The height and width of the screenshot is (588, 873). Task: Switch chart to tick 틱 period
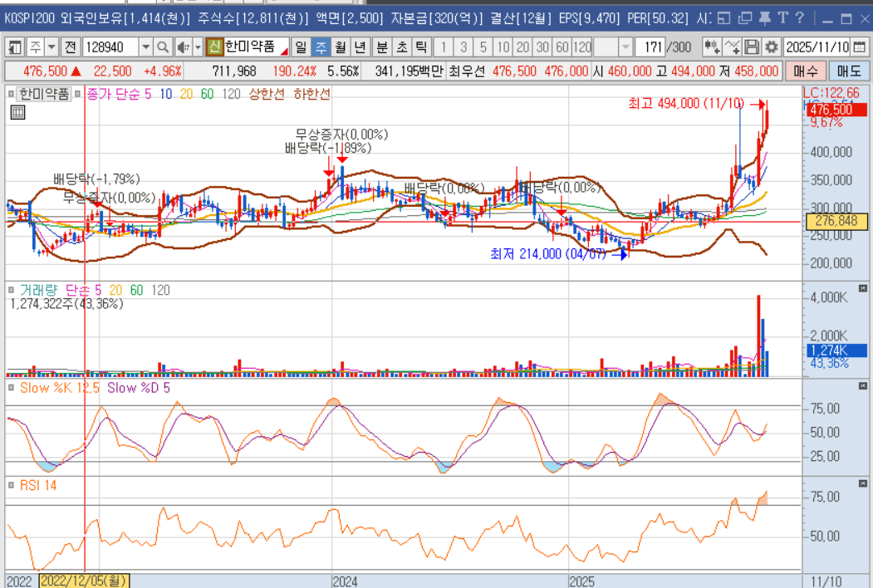click(x=421, y=47)
